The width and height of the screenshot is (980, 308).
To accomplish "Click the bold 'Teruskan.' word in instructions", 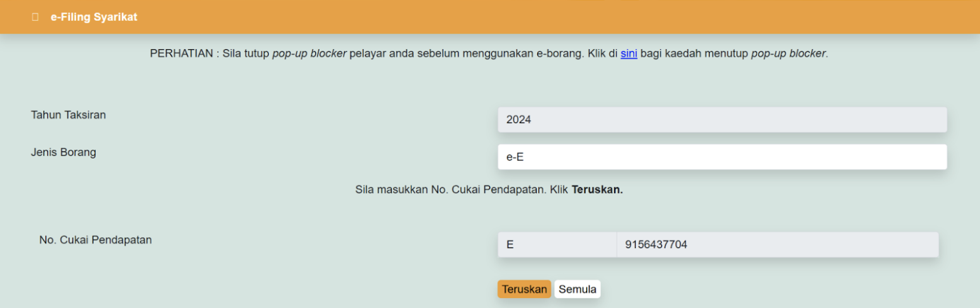I will (x=597, y=189).
